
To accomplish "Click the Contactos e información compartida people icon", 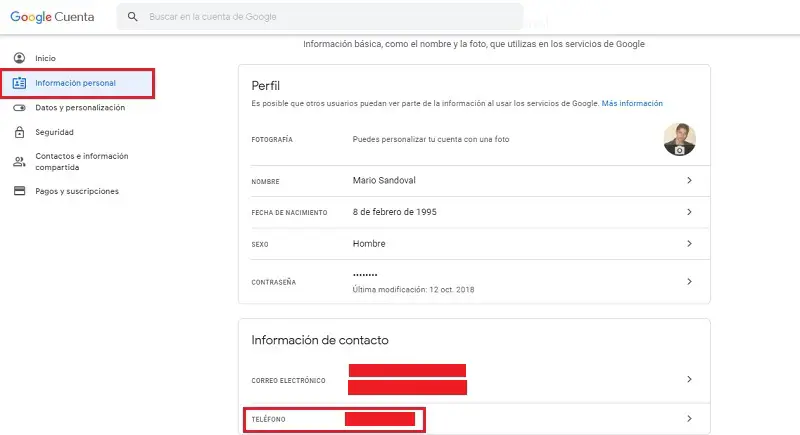I will pyautogui.click(x=19, y=161).
